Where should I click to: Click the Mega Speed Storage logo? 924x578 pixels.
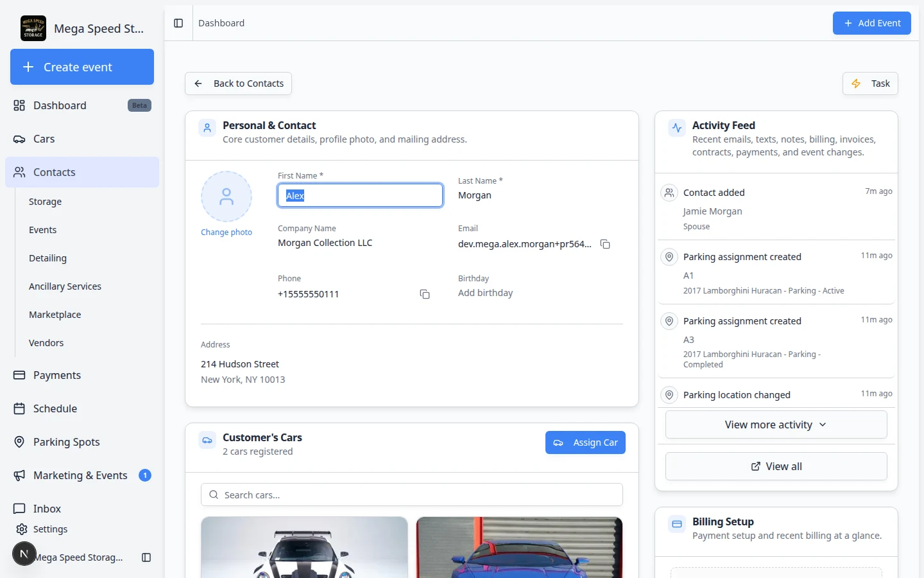pos(33,28)
